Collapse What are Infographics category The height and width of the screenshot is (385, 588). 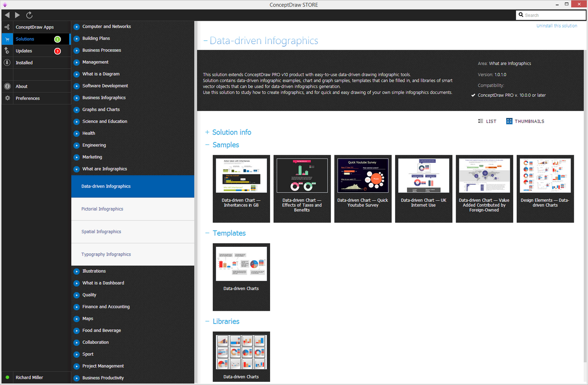77,169
